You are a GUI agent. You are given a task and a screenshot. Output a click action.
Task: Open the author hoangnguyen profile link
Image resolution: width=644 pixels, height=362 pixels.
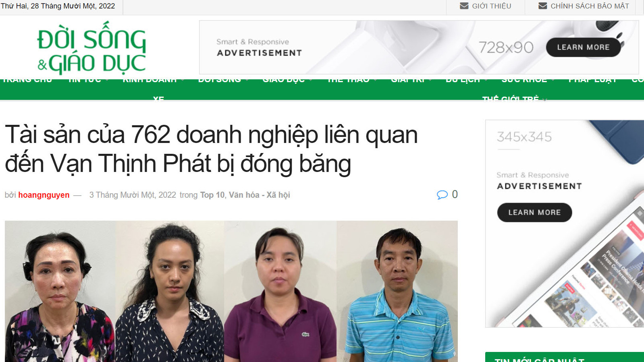coord(44,195)
